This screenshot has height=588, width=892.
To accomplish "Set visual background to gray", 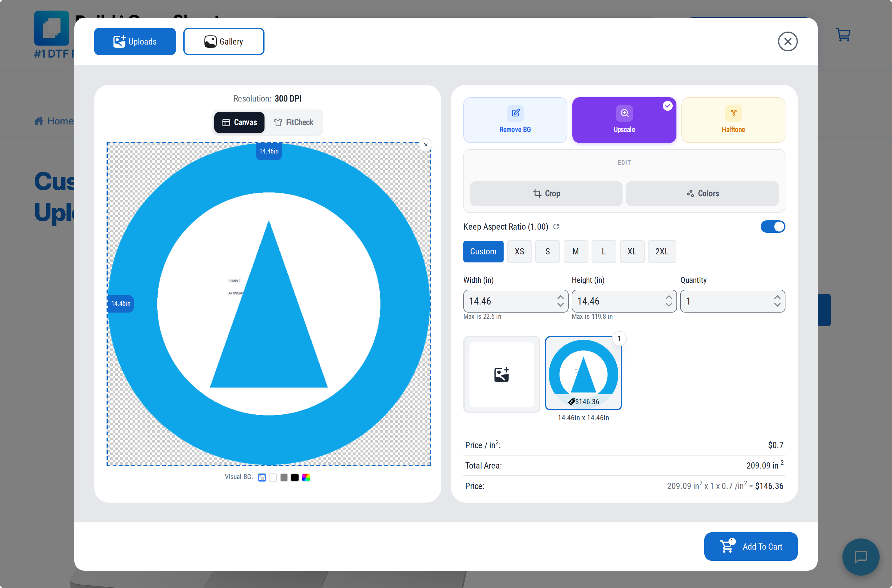I will click(x=284, y=478).
